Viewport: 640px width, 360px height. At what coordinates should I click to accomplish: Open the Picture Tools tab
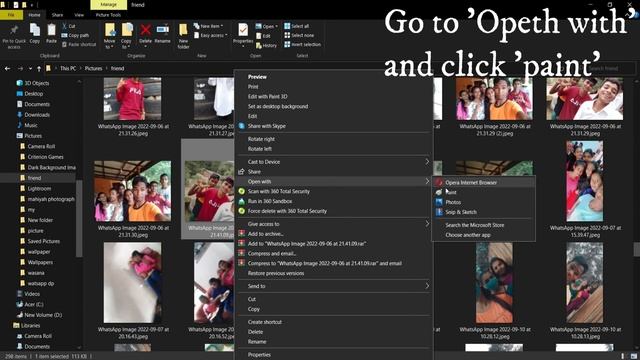tap(108, 15)
